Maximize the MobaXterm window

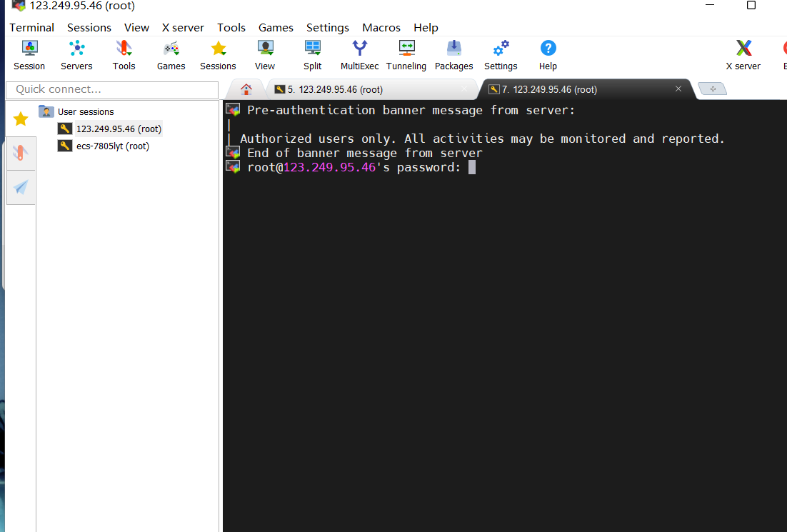click(751, 5)
